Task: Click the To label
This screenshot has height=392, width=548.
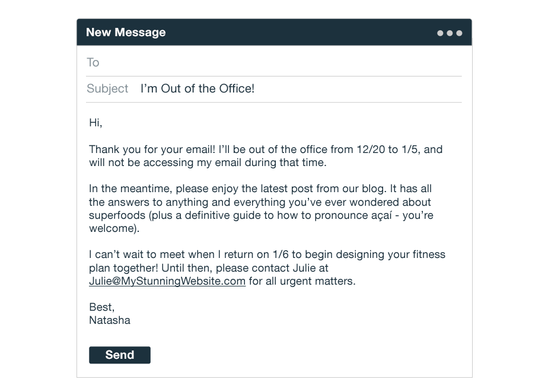Action: coord(93,62)
